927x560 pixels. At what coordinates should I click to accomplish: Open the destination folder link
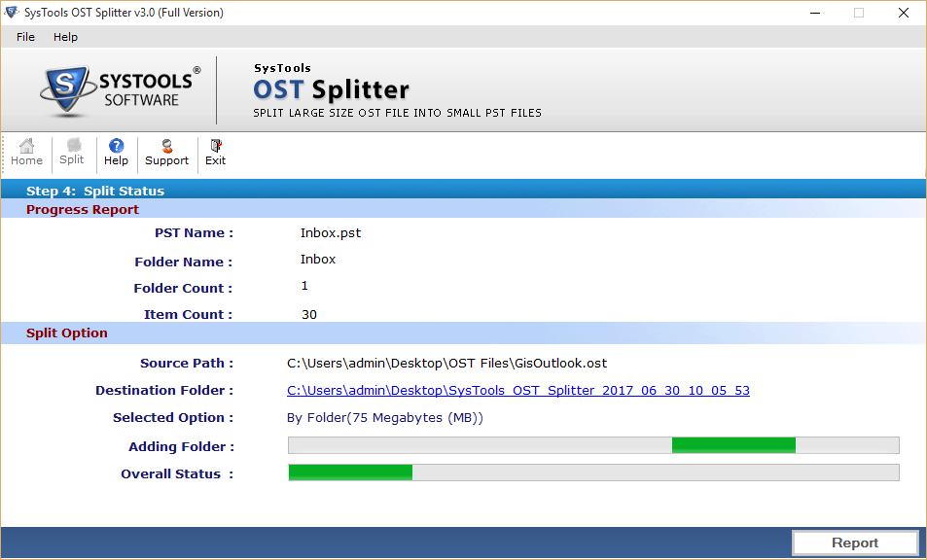517,391
